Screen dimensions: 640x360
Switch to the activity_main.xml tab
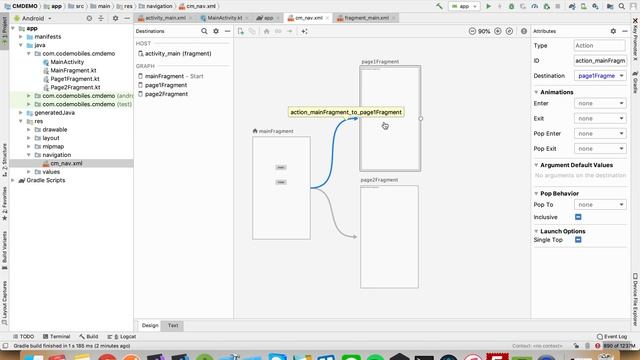[165, 18]
